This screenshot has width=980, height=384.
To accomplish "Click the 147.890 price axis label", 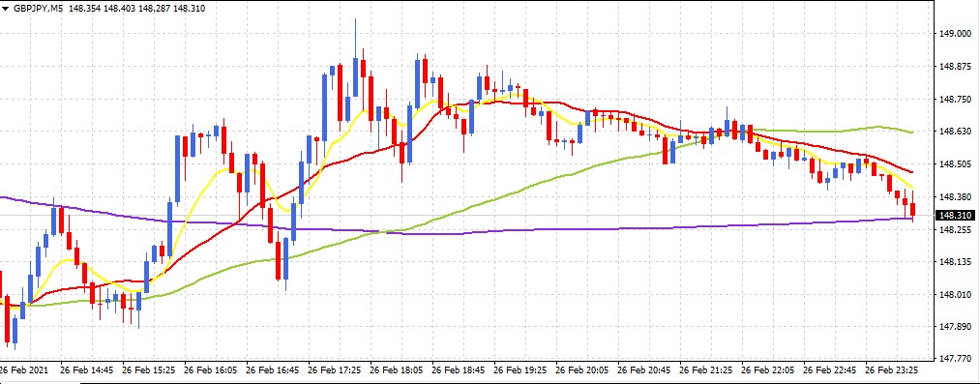I will [x=955, y=327].
